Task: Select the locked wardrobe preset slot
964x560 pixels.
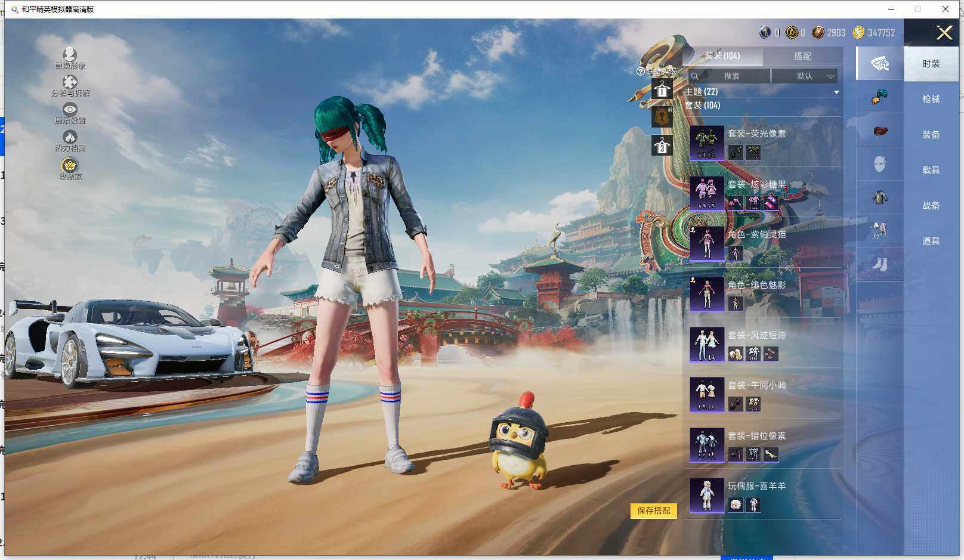Action: coord(662,117)
